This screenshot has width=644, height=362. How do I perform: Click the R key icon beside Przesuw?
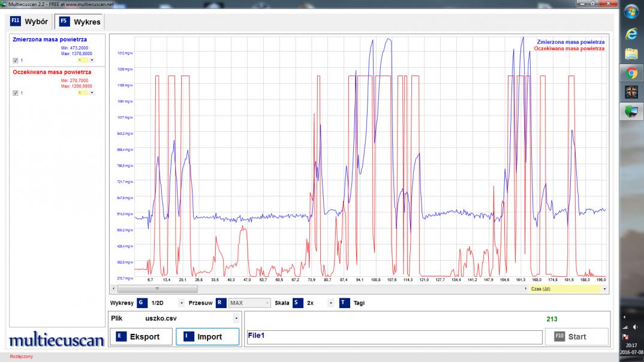coord(221,303)
